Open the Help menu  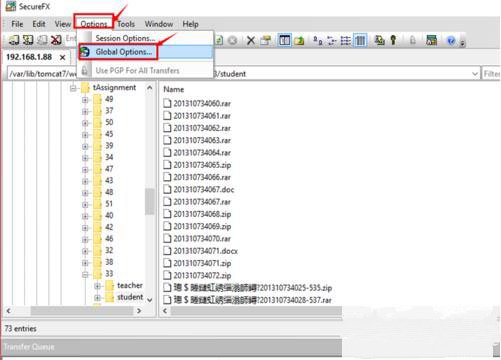[x=190, y=24]
